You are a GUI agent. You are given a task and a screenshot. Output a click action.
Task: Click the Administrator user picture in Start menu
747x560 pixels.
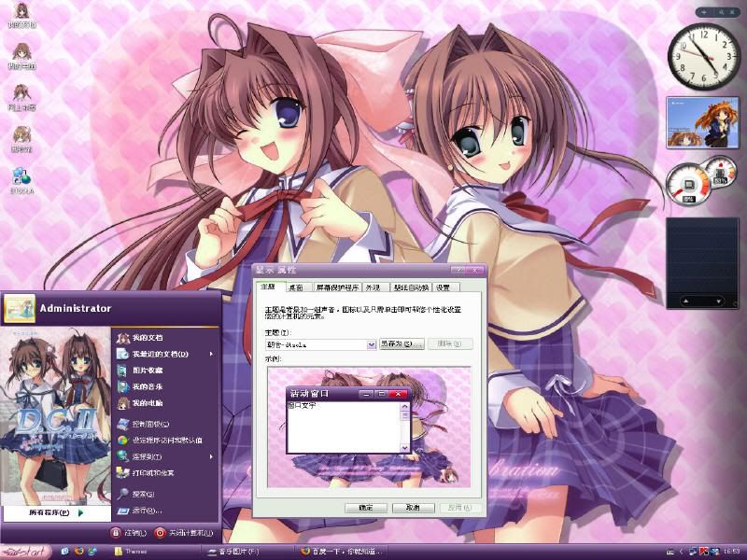(x=20, y=308)
